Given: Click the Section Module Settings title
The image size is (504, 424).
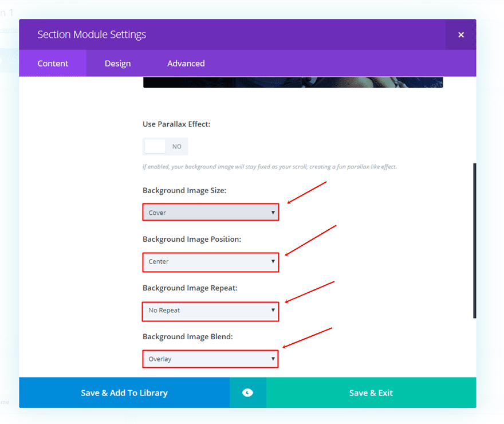Looking at the screenshot, I should coord(92,35).
